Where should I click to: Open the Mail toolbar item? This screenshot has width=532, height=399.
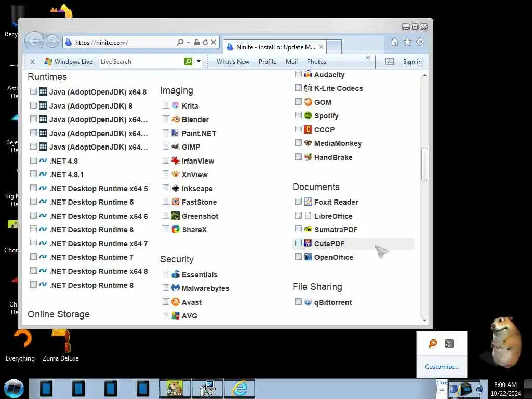(x=291, y=62)
